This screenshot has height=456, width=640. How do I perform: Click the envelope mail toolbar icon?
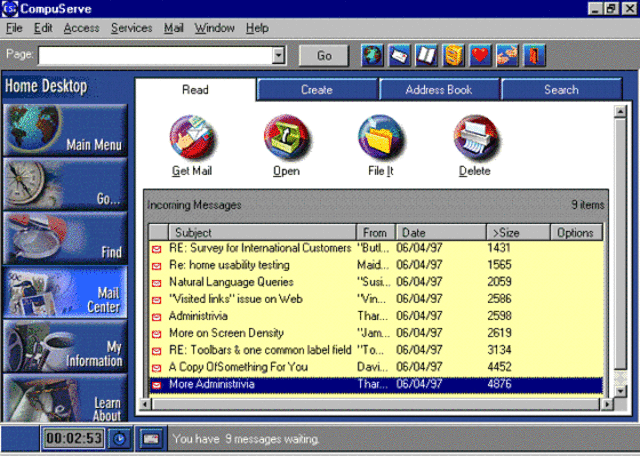point(399,55)
